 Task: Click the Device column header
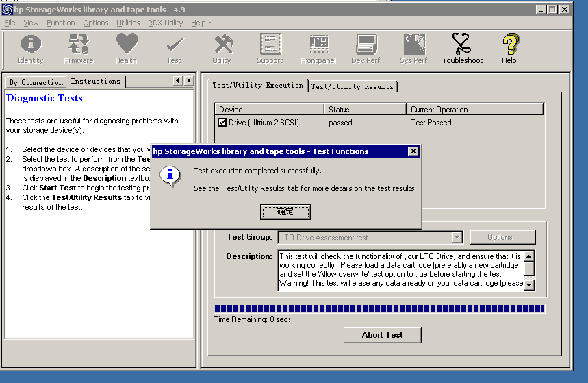pyautogui.click(x=269, y=109)
